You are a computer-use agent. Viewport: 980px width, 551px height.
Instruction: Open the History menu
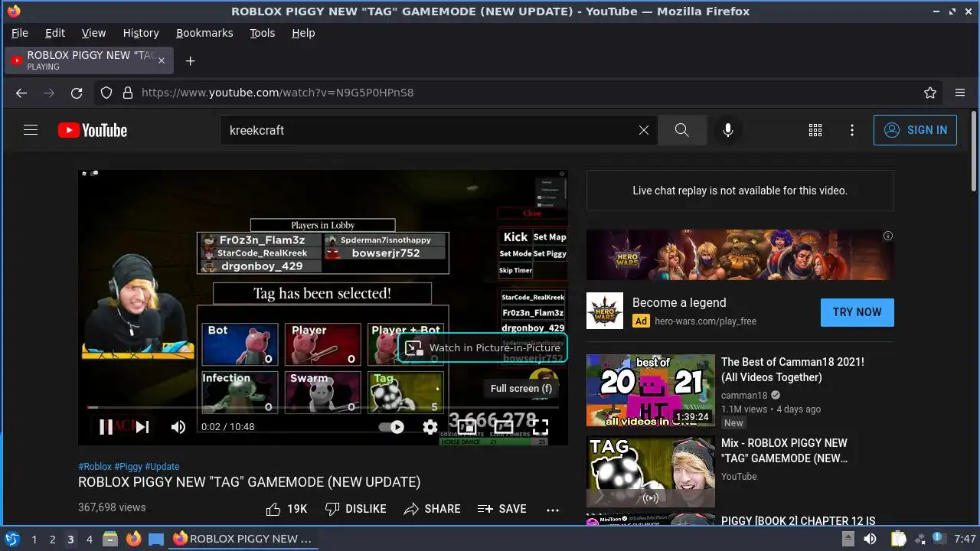[141, 33]
